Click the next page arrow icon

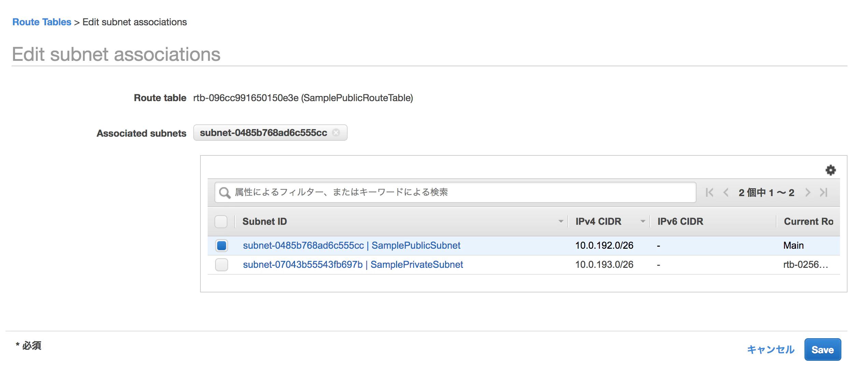[x=808, y=192]
